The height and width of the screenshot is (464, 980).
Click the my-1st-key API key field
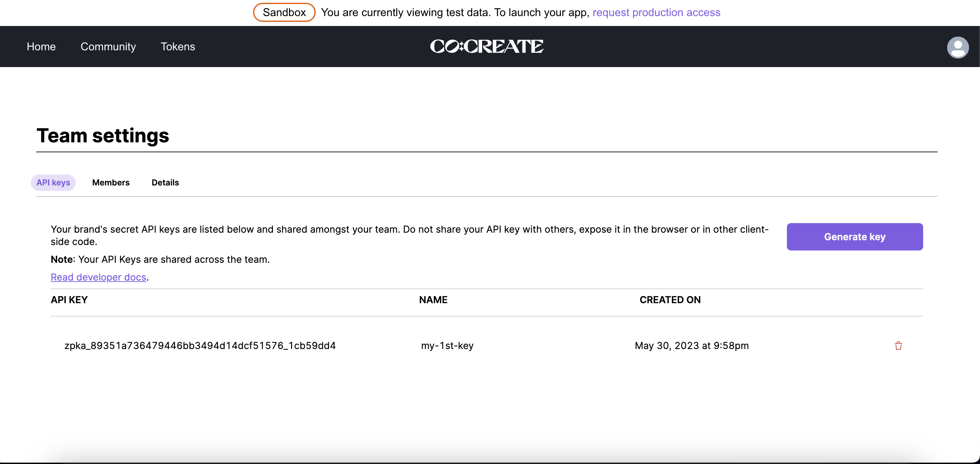(x=200, y=345)
